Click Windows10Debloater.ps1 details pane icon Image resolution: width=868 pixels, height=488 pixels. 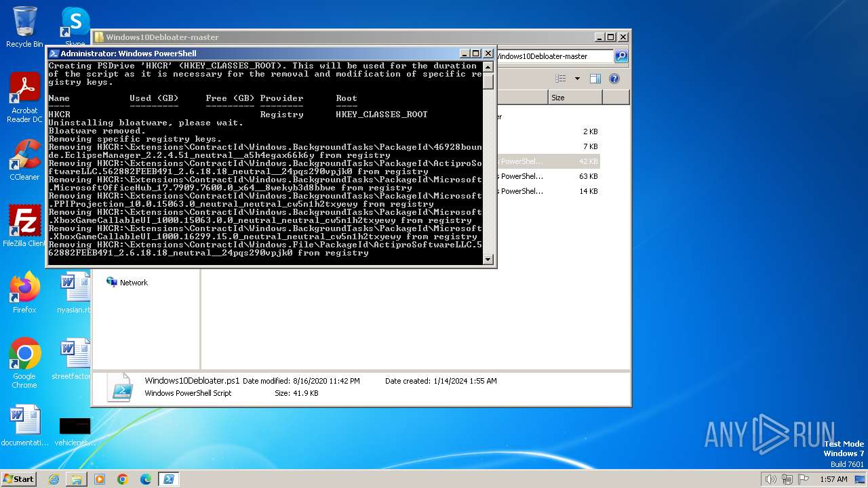(121, 388)
